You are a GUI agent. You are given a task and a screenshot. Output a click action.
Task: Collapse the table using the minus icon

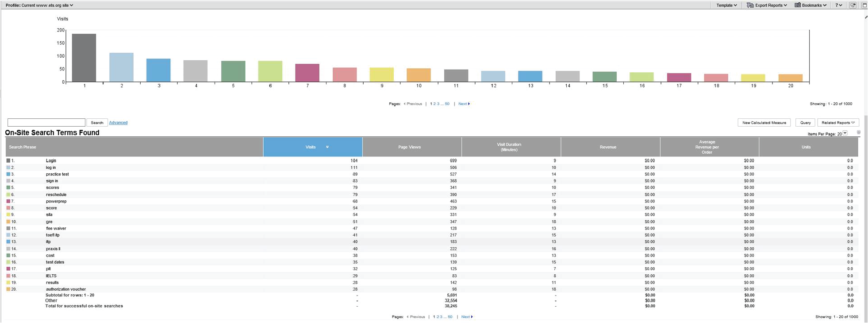(858, 132)
